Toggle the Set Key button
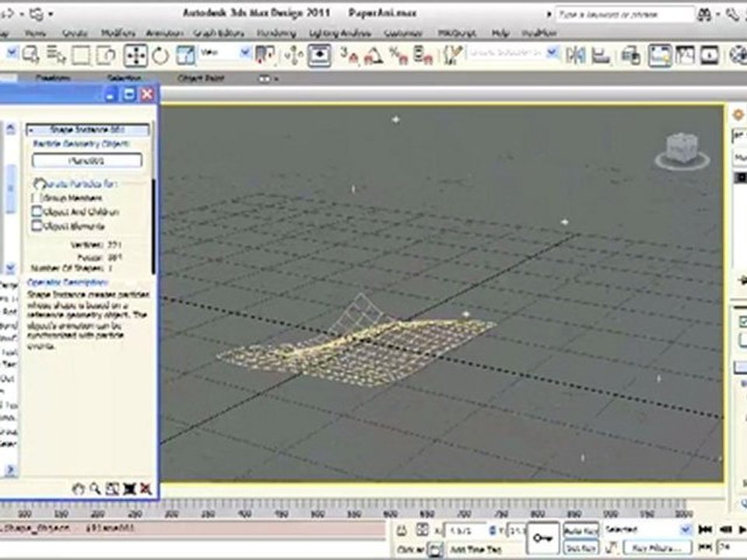This screenshot has width=747, height=560. click(580, 548)
